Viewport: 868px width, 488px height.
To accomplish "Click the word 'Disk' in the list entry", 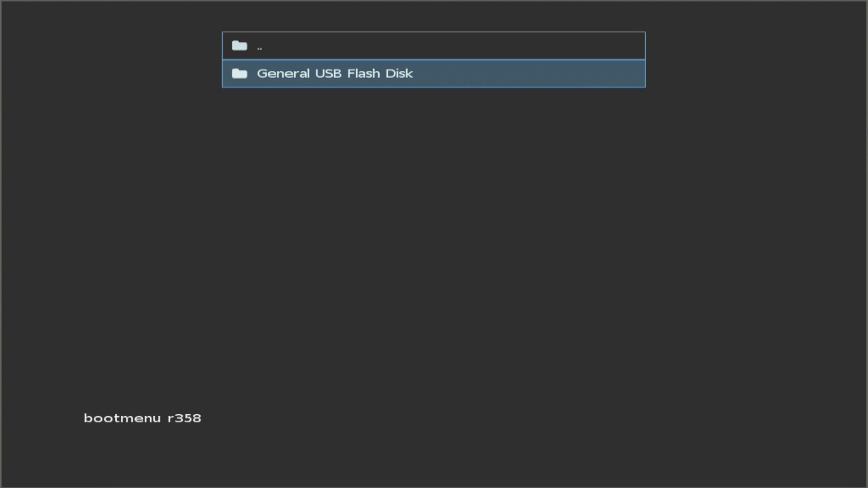I will point(399,73).
